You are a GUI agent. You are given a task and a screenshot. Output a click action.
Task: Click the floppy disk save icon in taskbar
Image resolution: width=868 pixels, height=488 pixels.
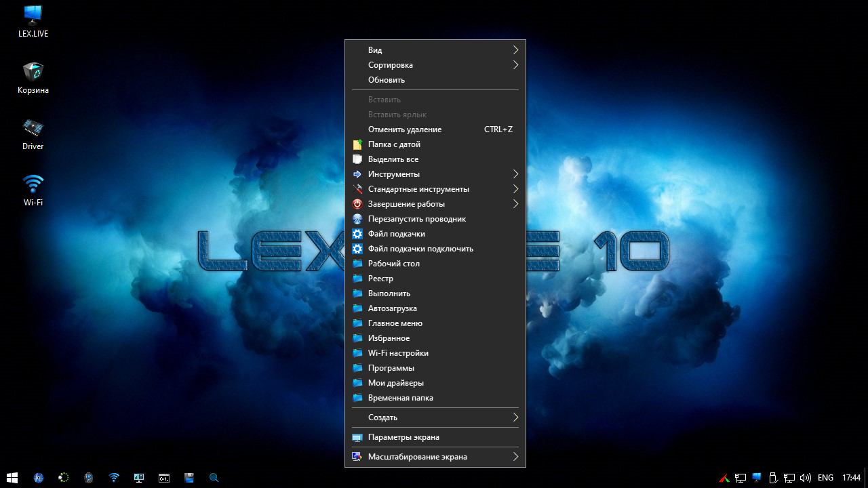[189, 478]
